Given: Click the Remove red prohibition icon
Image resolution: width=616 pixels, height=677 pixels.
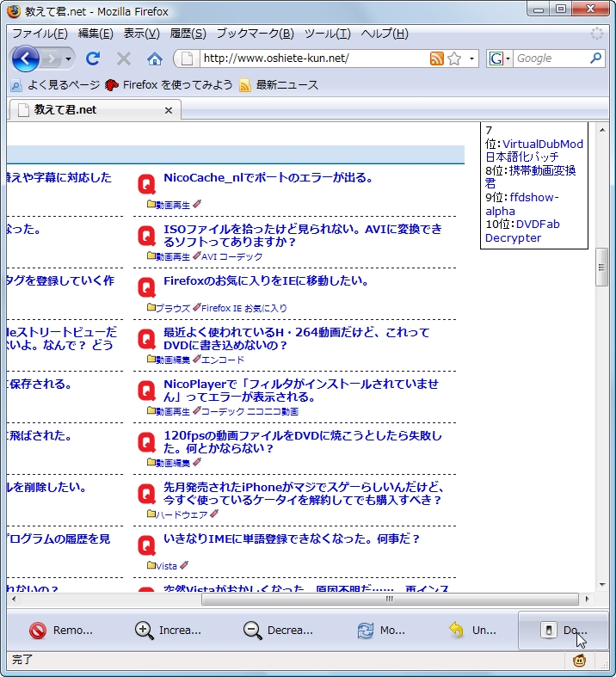Looking at the screenshot, I should (38, 631).
